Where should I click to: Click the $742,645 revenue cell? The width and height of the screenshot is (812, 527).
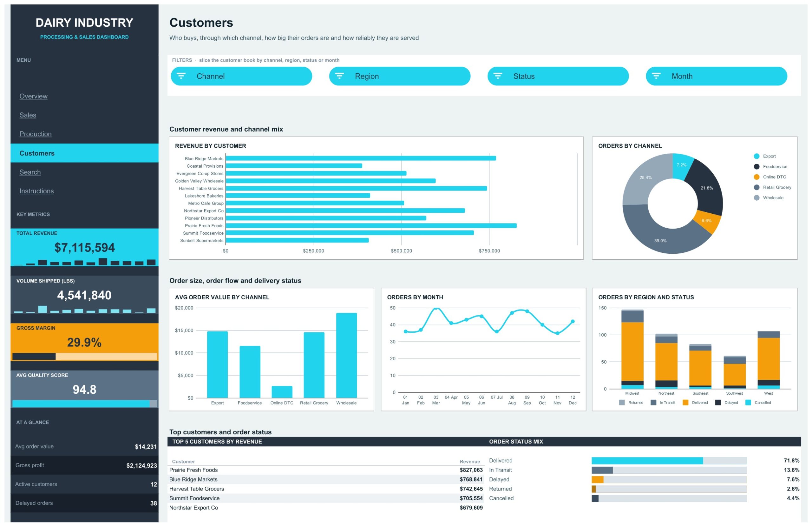(x=471, y=489)
